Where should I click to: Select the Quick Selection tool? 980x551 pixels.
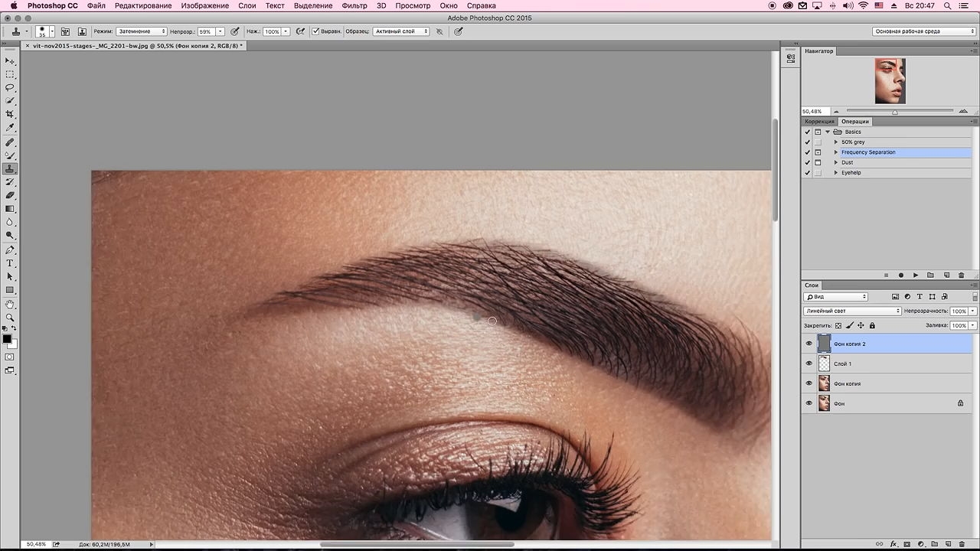10,101
